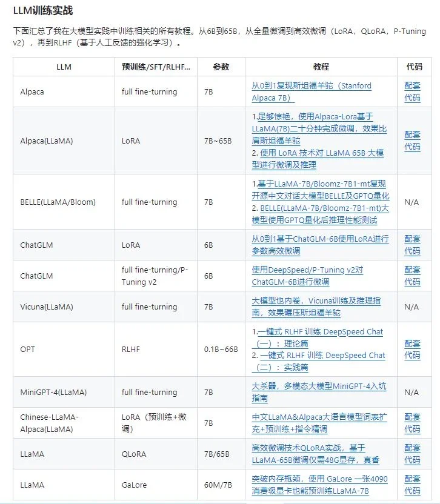The image size is (440, 504).
Task: Open the DeepSpeed/P-Tuning v2 ChatGLM-6B link
Action: (x=307, y=276)
